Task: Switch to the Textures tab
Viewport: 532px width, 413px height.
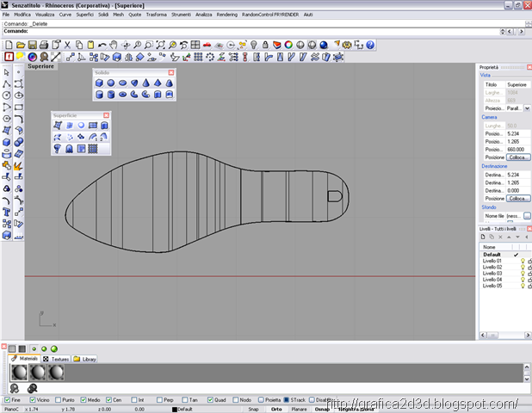Action: (x=56, y=359)
